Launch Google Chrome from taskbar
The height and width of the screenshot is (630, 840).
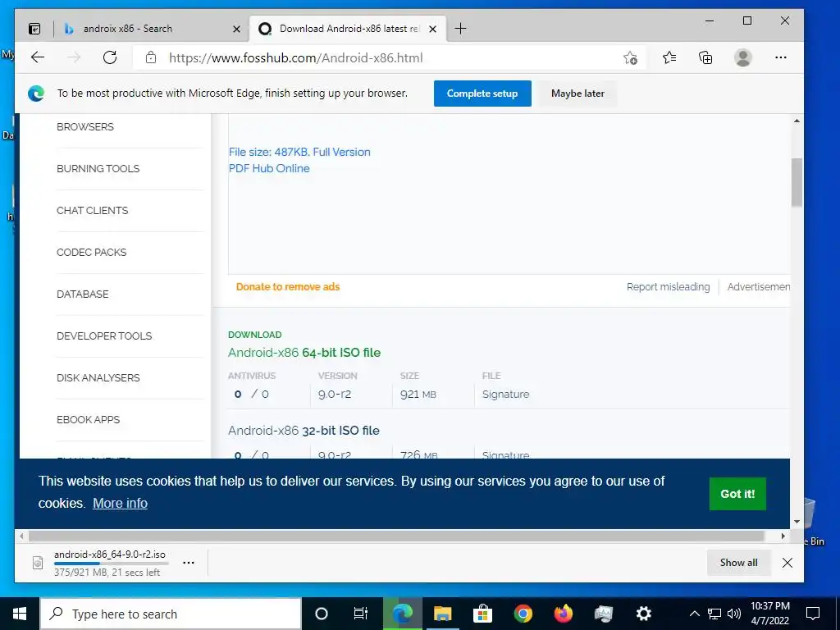[523, 614]
